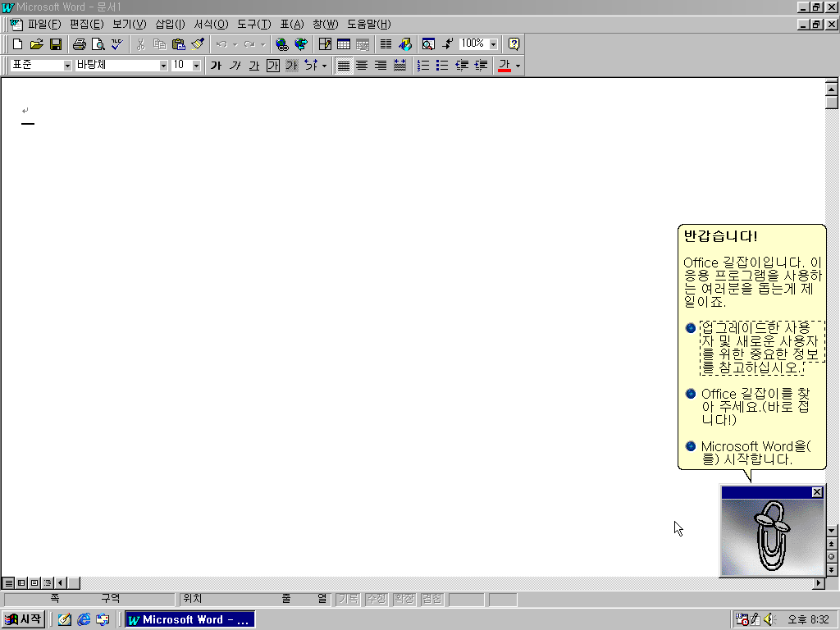
Task: Toggle italic 가 formatting
Action: [235, 66]
